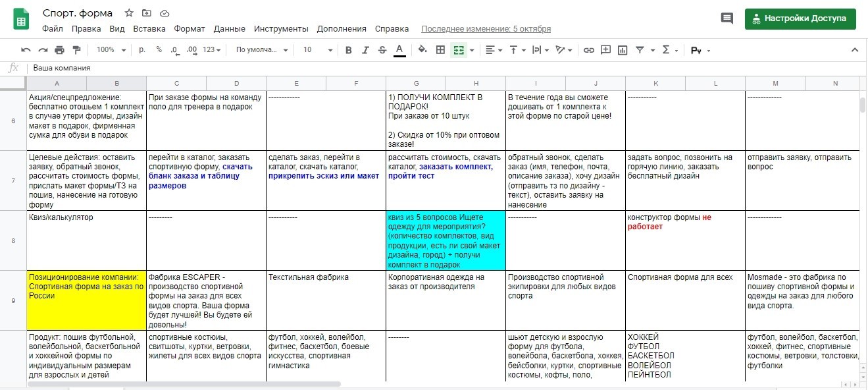Select the yellow Позиционирование компании cell
868x390 pixels.
point(86,300)
